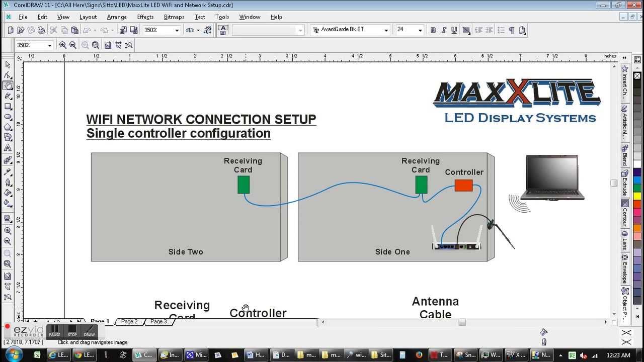Click the New document icon
Image resolution: width=644 pixels, height=362 pixels.
(x=11, y=30)
